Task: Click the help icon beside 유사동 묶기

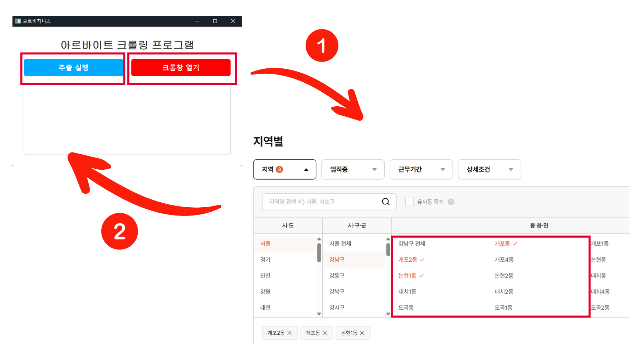Action: tap(451, 202)
